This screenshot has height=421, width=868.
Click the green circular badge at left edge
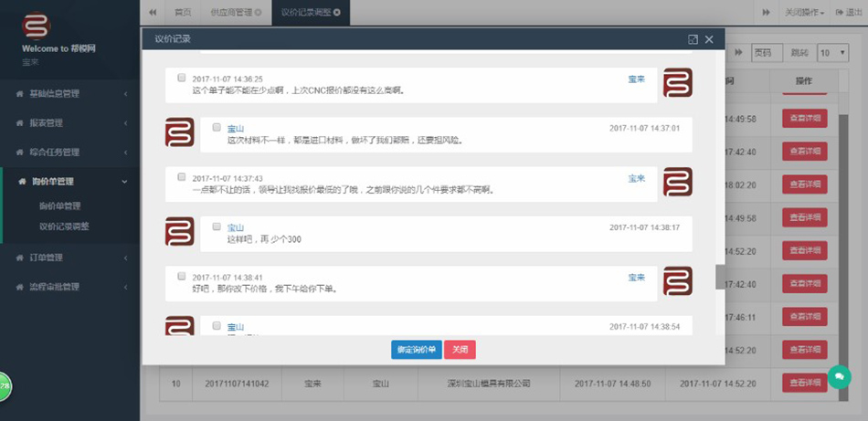pos(5,385)
